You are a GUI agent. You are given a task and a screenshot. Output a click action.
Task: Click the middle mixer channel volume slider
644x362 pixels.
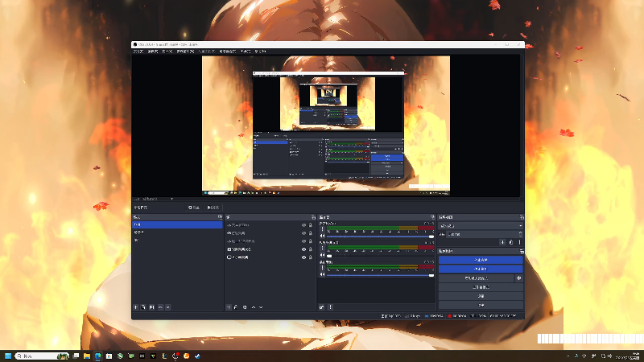tap(380, 256)
